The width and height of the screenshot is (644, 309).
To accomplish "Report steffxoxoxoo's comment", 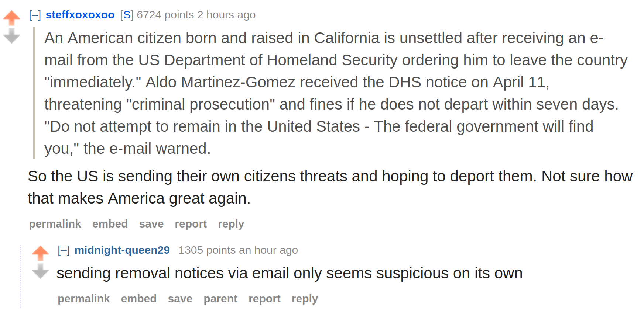I will 191,224.
